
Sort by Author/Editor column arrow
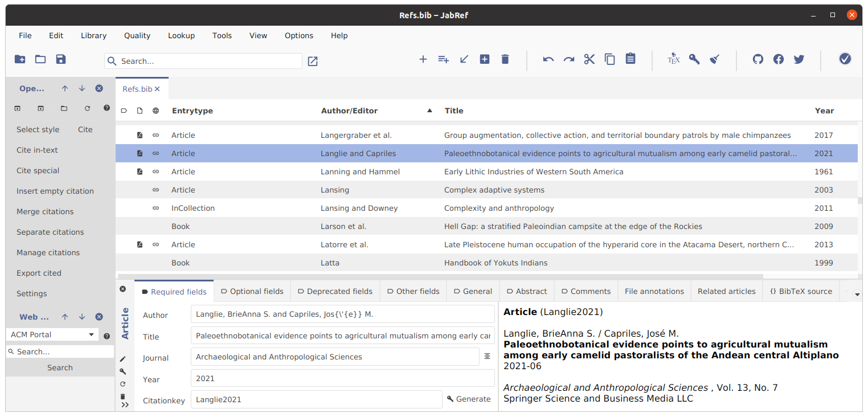pyautogui.click(x=430, y=111)
